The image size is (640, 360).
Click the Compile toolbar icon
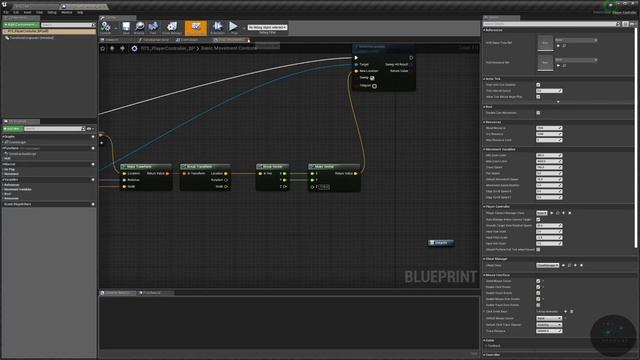click(106, 27)
